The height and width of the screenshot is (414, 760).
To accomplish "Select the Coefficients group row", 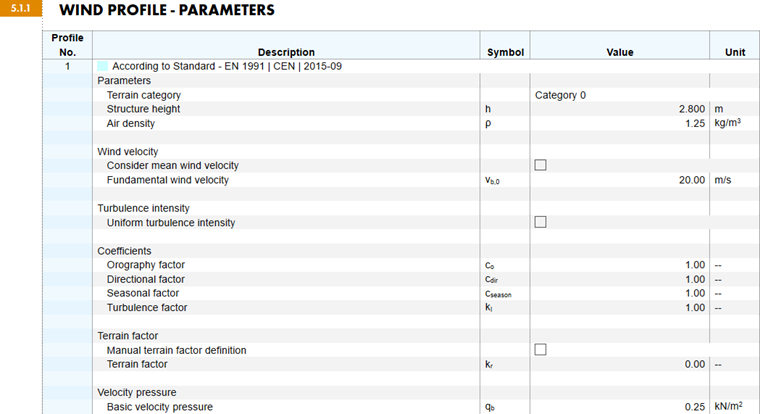I will 124,251.
